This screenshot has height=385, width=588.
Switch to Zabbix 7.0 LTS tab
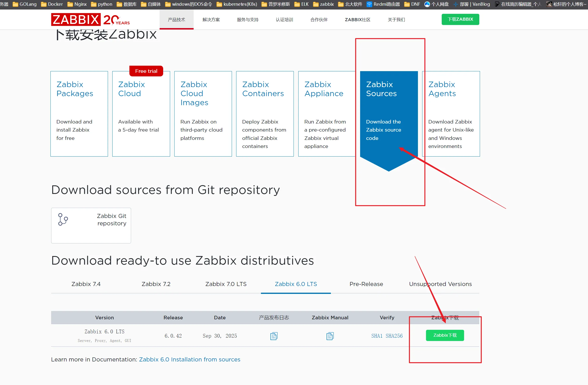click(x=226, y=284)
